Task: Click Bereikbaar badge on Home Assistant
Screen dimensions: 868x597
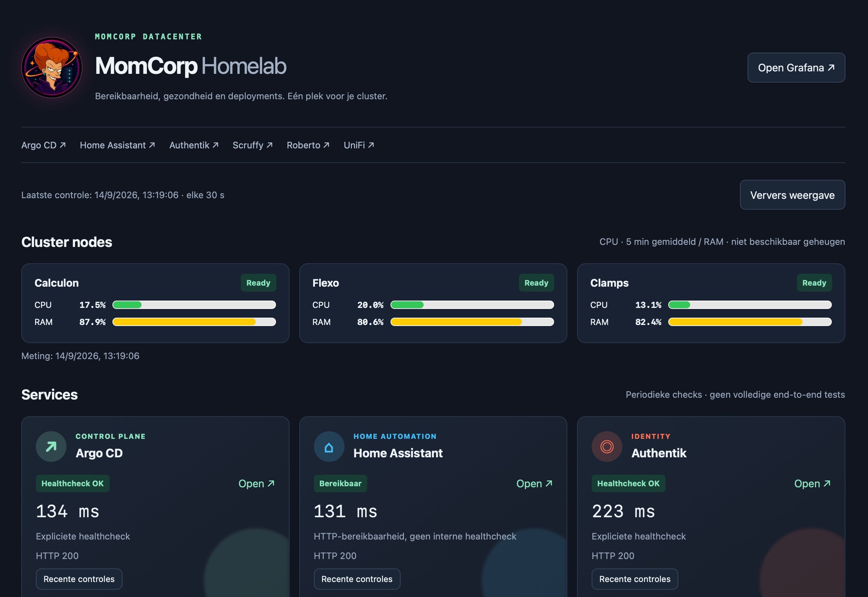Action: (340, 483)
